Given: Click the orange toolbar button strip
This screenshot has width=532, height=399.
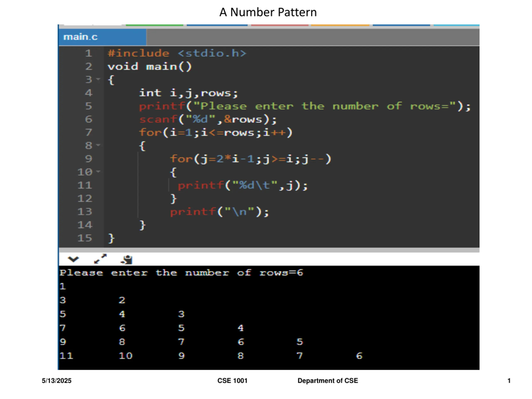Looking at the screenshot, I should tap(340, 25).
